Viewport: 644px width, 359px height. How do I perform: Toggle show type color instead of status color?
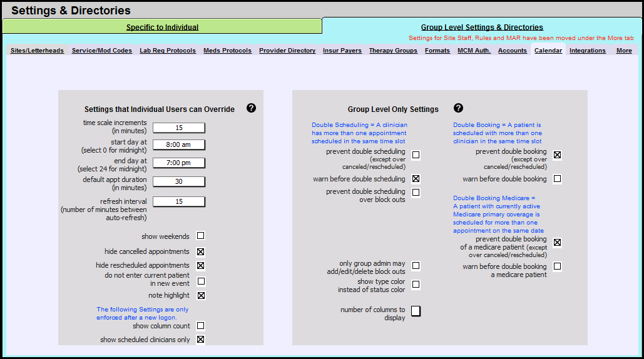point(416,285)
